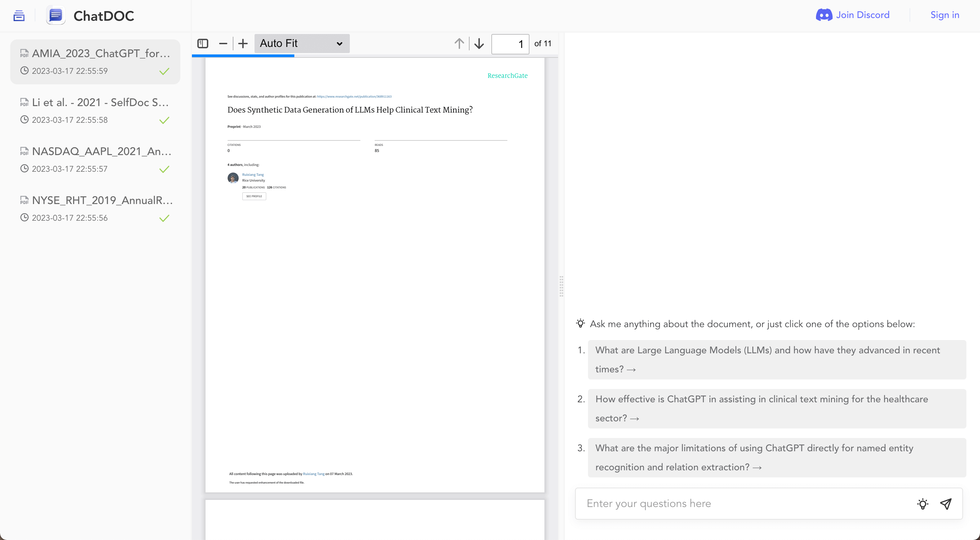Click the ResearchGate logo text in PDF
The image size is (980, 540).
point(507,76)
